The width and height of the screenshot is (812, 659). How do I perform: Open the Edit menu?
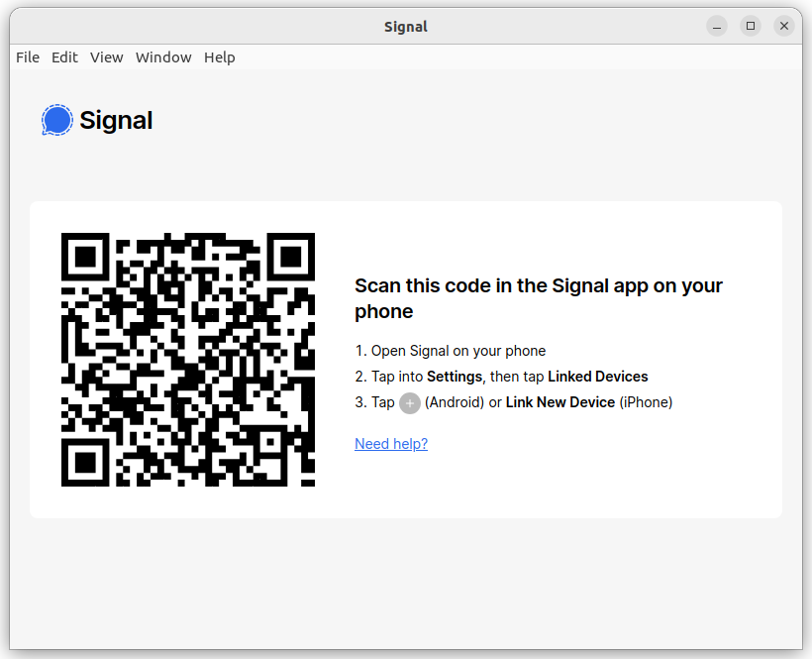pyautogui.click(x=64, y=57)
